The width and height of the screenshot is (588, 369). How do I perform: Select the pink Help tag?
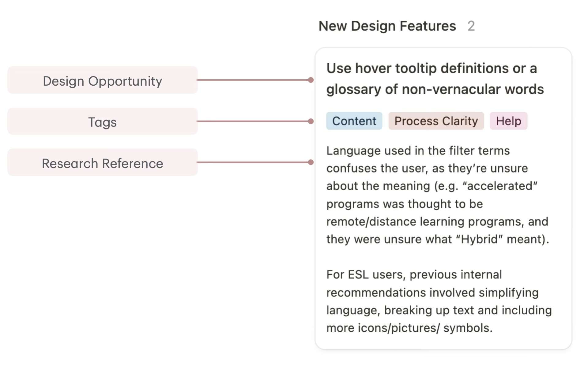[508, 121]
